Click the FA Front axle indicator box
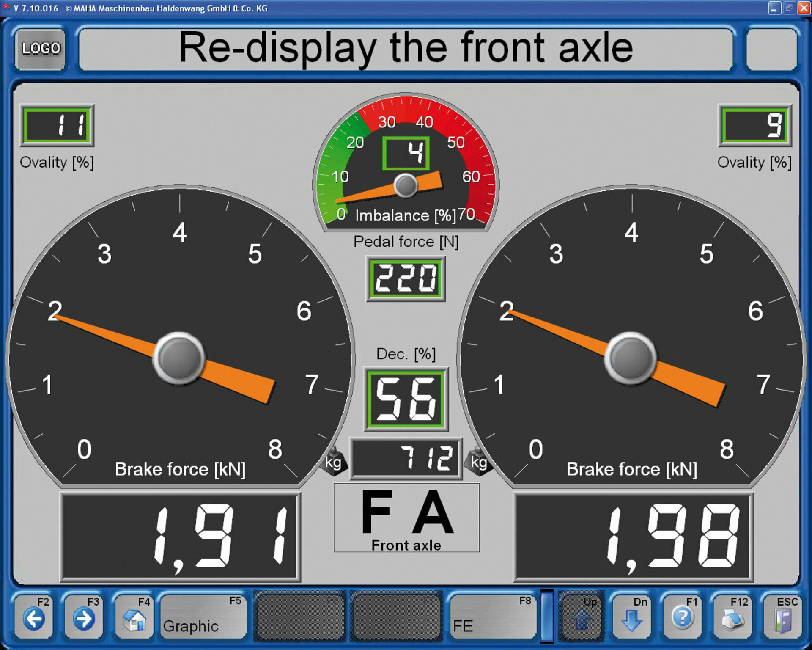 (406, 517)
